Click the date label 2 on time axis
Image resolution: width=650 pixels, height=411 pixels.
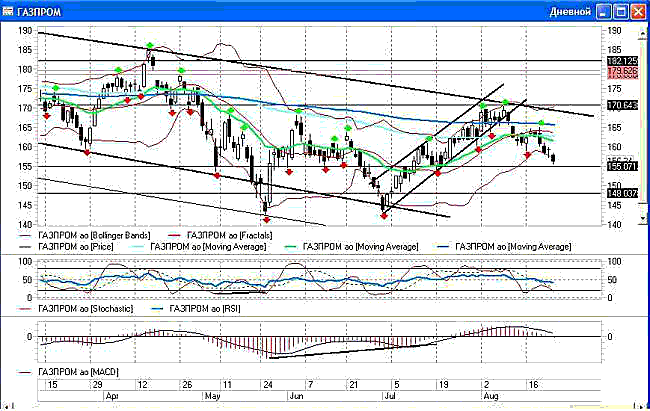[487, 385]
